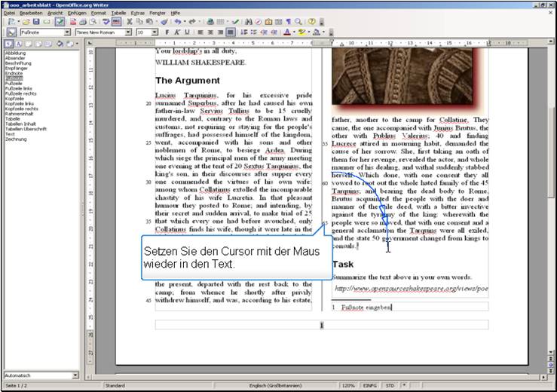Viewport: 557px width, 392px height.
Task: Undo the last action arrow icon
Action: (x=178, y=22)
